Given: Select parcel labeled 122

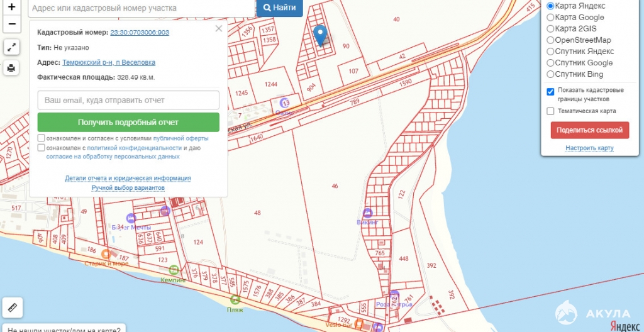Looking at the screenshot, I should [402, 194].
